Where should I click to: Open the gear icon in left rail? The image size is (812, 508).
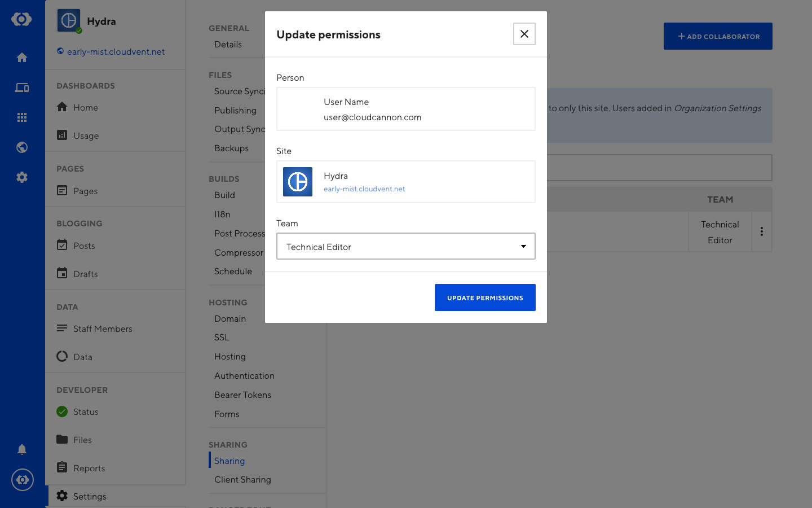click(x=22, y=177)
